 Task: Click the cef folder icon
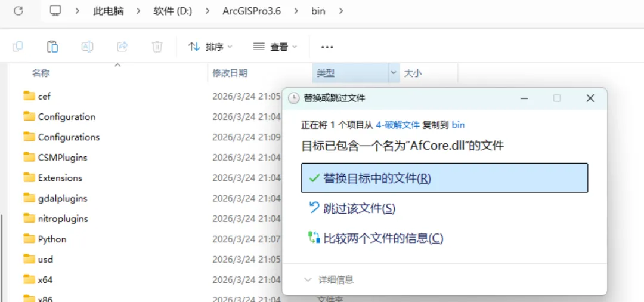29,96
